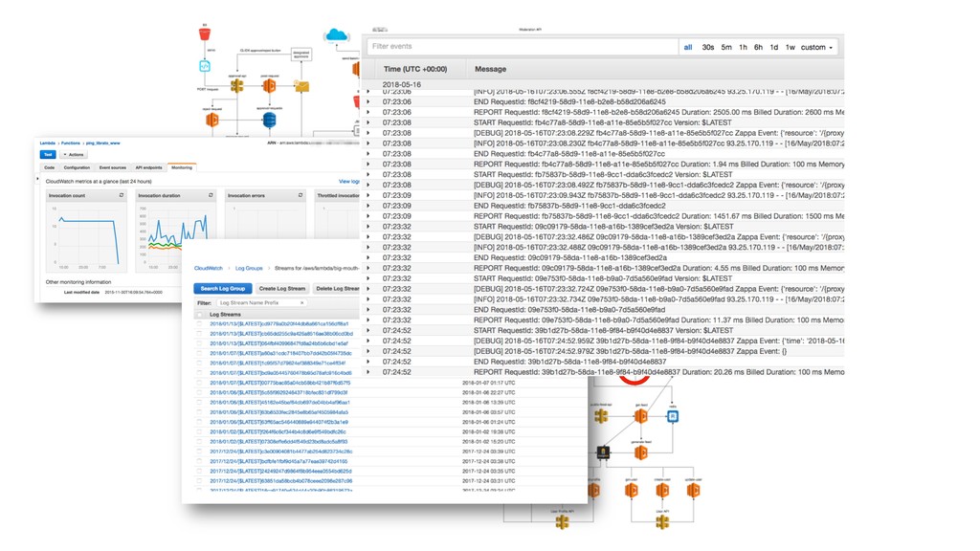Click the orange email envelope icon in top diagram
Viewport: 980px width, 551px height.
pos(301,86)
